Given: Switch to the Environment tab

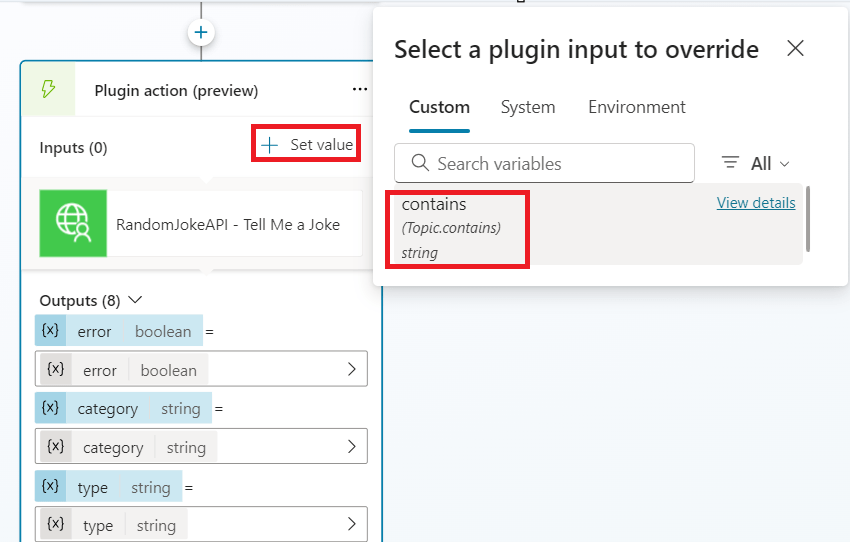Looking at the screenshot, I should [636, 107].
